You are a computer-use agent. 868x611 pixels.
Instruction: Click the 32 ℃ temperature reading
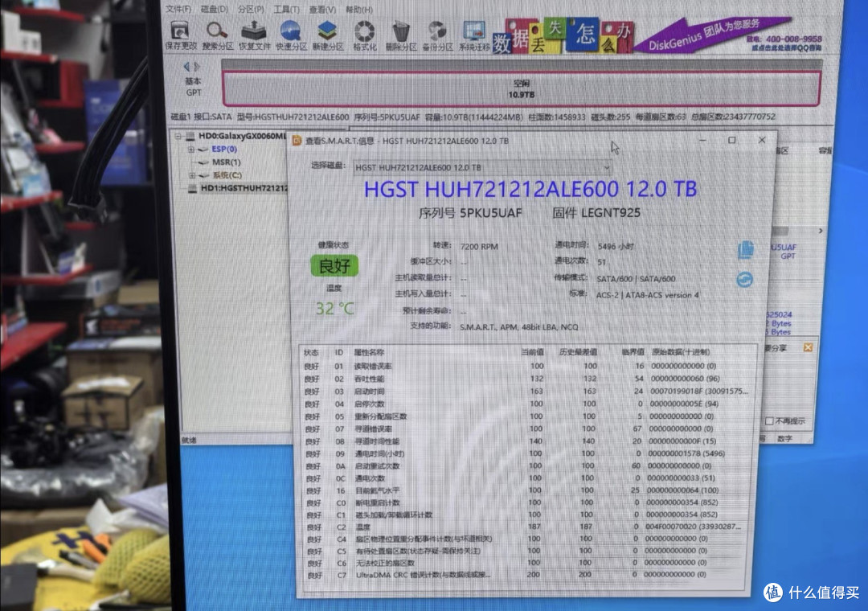pyautogui.click(x=334, y=309)
